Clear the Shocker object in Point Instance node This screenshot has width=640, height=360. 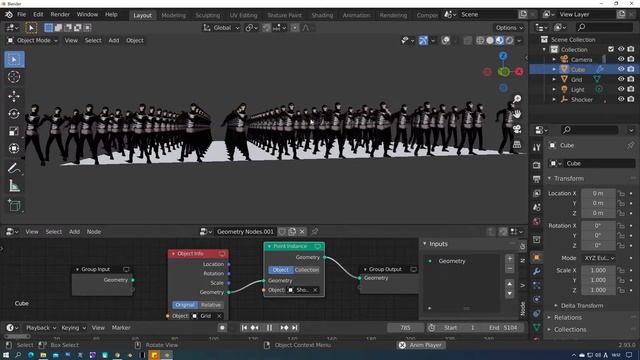(x=315, y=290)
